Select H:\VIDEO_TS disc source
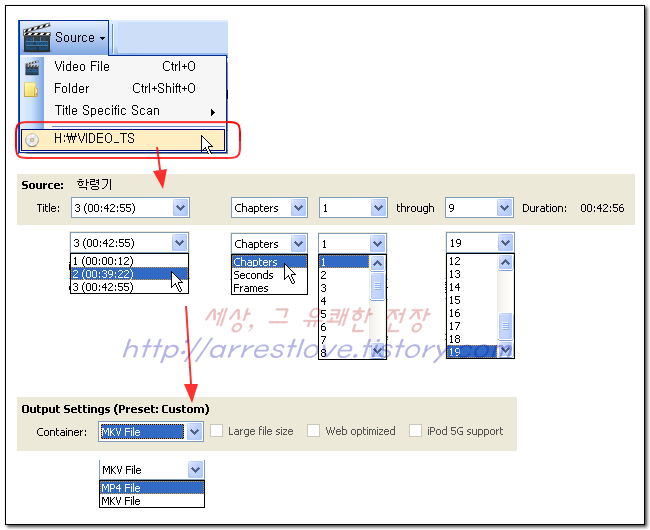 pos(123,140)
